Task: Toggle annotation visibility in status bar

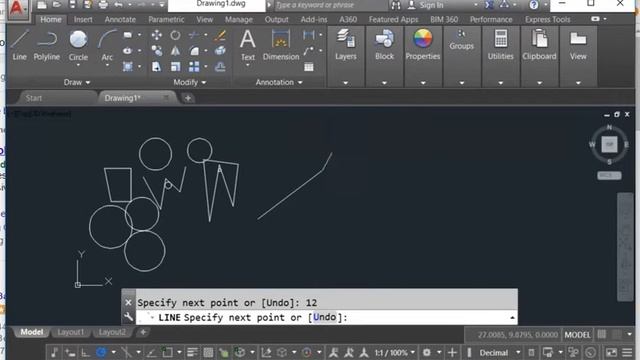Action: click(333, 352)
